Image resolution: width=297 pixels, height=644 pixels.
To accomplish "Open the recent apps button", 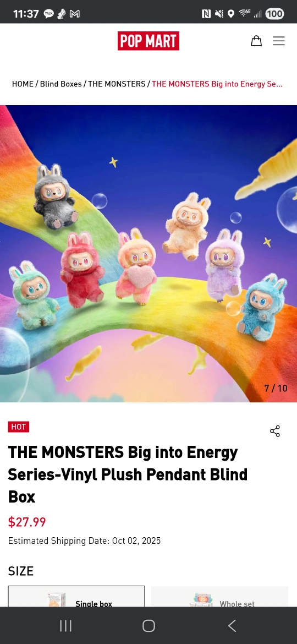I will (x=65, y=625).
